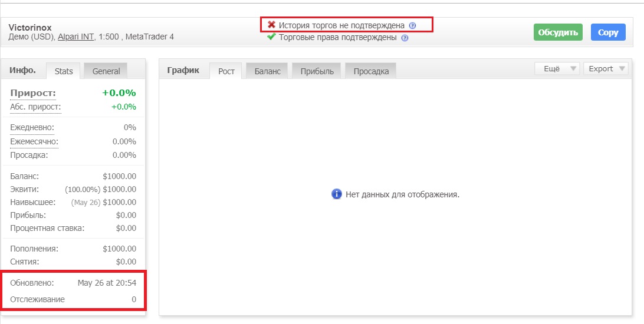Viewport: 644px width, 324px height.
Task: Click the Процентная ставка $0.00 value
Action: click(126, 228)
